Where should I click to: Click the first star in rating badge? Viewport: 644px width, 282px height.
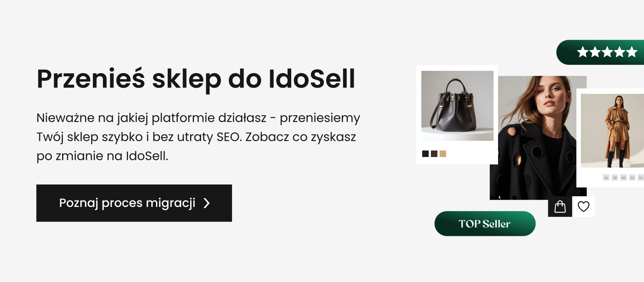pyautogui.click(x=583, y=52)
